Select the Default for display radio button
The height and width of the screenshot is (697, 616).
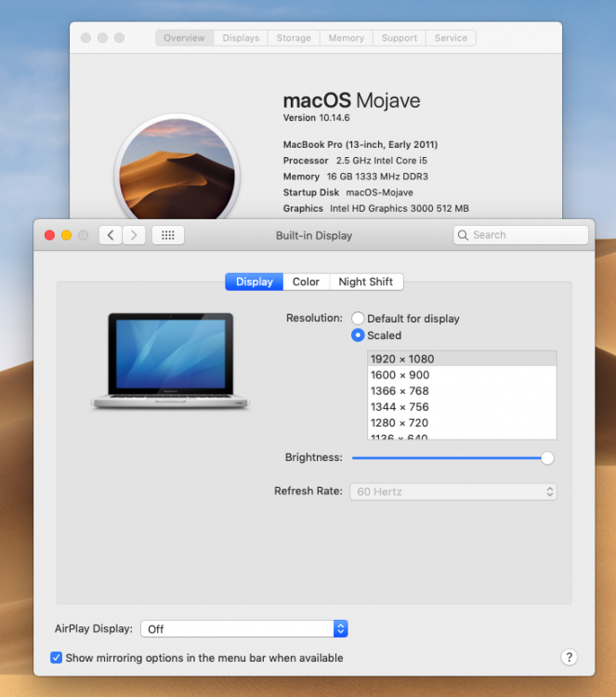click(x=358, y=318)
